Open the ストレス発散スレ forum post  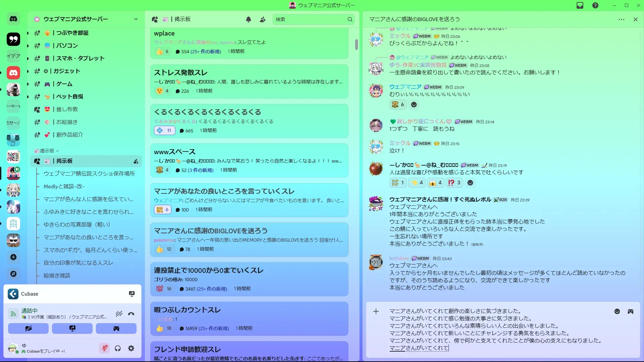[x=180, y=73]
